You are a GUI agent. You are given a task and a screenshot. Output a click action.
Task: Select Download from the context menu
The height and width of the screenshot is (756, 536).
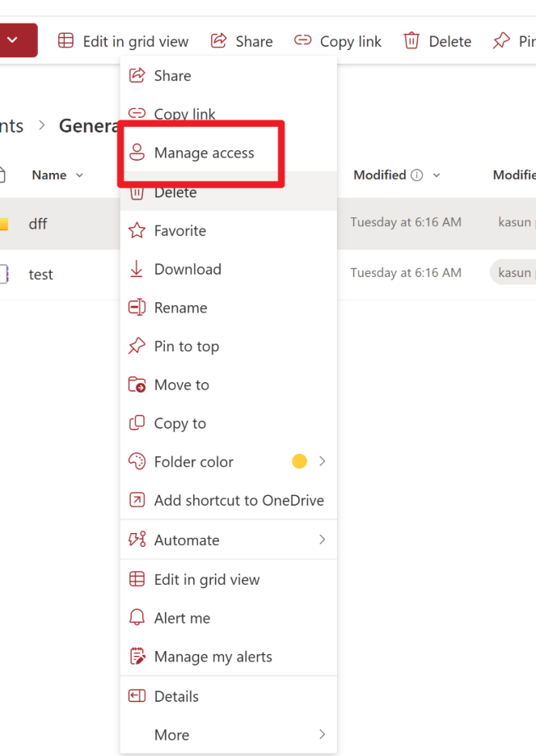(228, 268)
